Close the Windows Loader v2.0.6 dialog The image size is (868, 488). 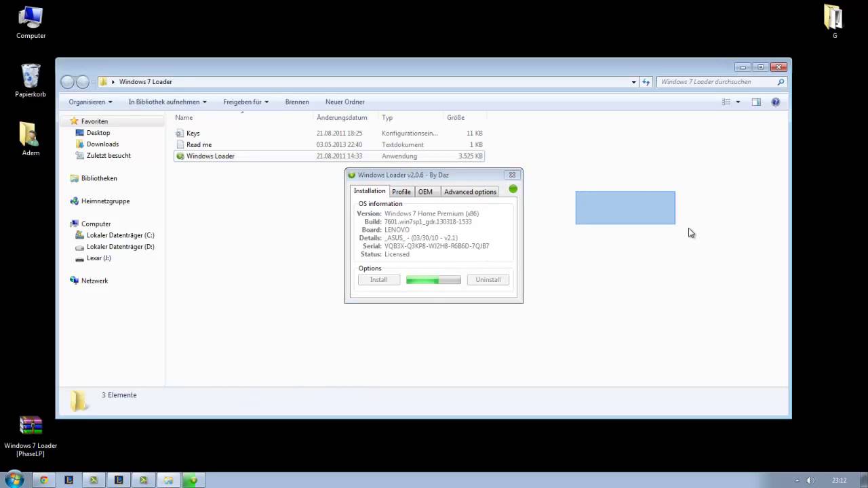[512, 175]
